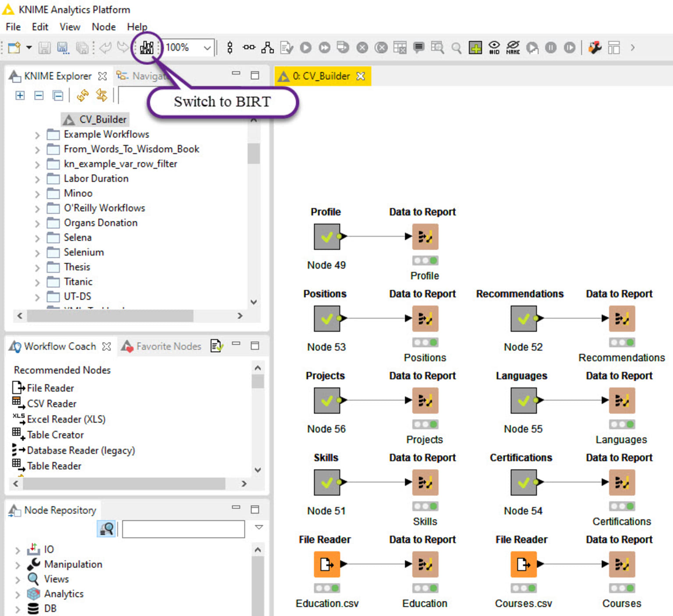
Task: Toggle fuzzy search in Node Repository
Action: tap(106, 529)
